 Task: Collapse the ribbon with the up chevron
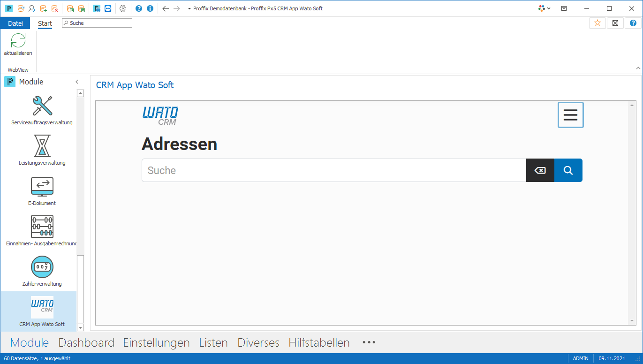pyautogui.click(x=638, y=68)
